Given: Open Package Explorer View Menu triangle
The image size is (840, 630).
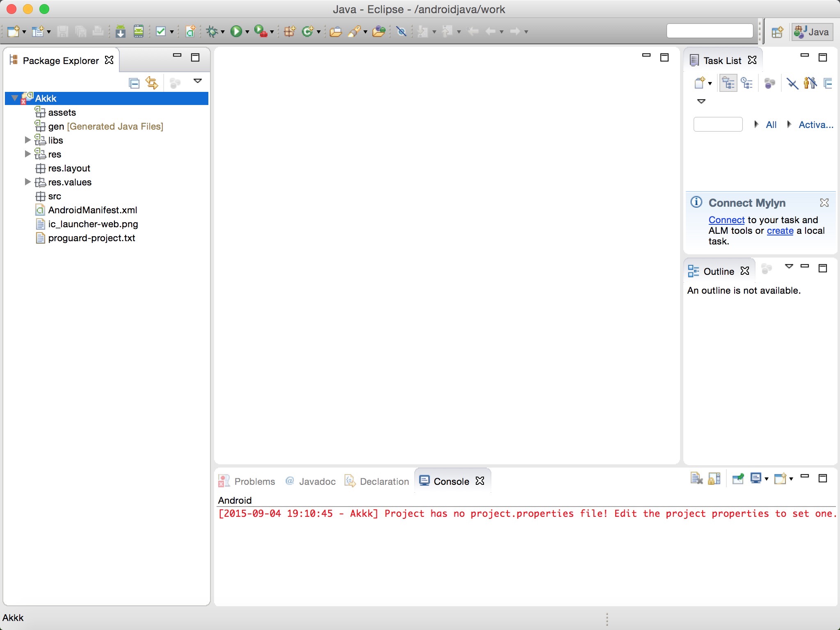Looking at the screenshot, I should [198, 81].
